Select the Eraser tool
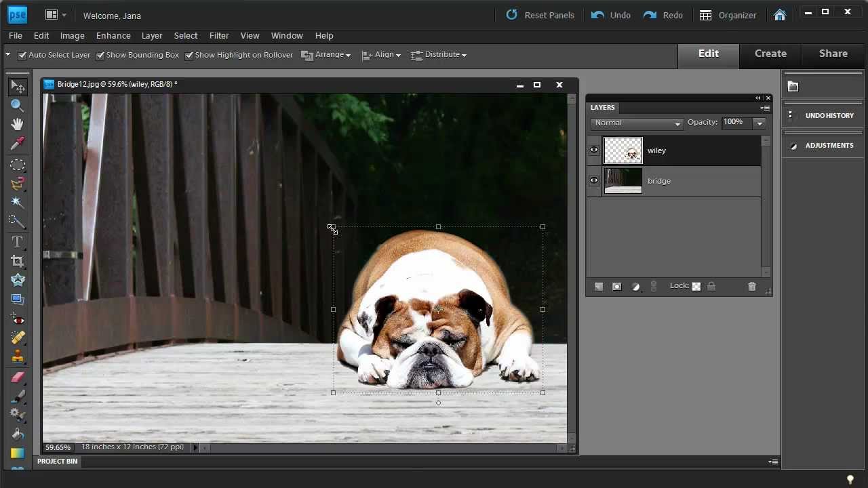This screenshot has width=868, height=488. (18, 378)
